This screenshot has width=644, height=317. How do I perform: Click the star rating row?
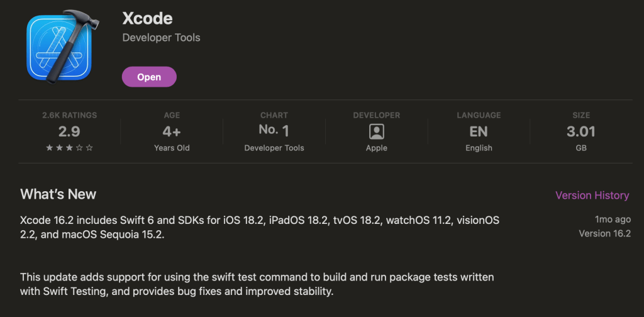[69, 148]
